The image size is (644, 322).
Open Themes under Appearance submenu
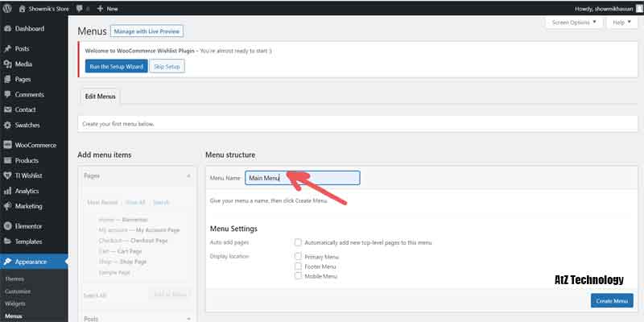[x=14, y=278]
